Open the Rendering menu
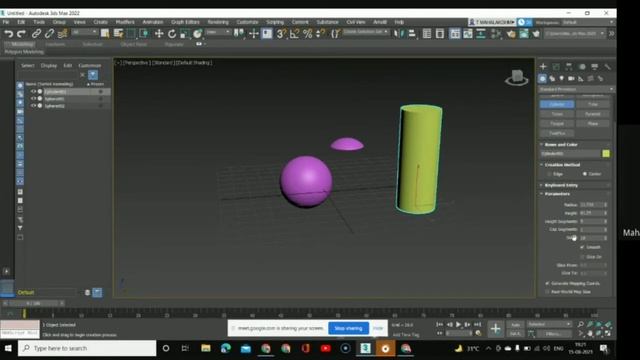 click(x=218, y=22)
